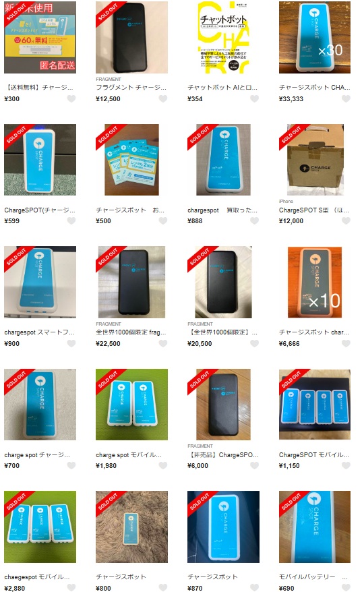
Task: Open the モバイルバッテリー listing for ¥690
Action: coord(313,577)
